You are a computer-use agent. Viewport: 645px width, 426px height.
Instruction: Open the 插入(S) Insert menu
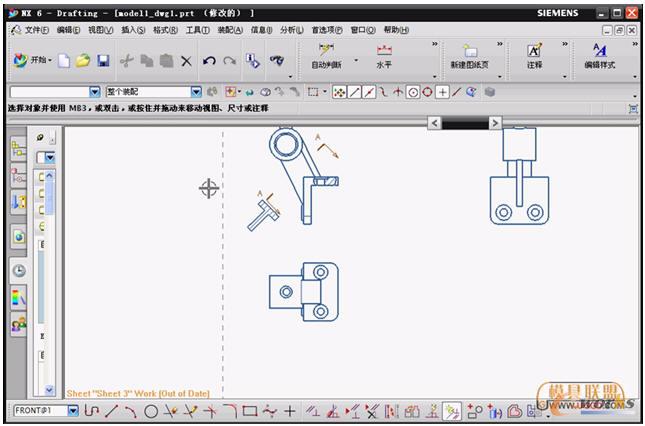pyautogui.click(x=133, y=30)
